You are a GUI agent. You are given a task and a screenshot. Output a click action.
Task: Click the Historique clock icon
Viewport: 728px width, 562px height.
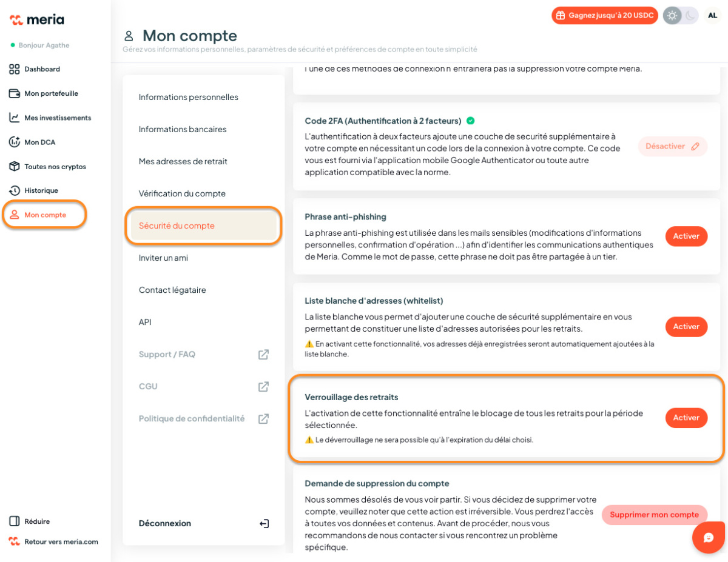15,190
